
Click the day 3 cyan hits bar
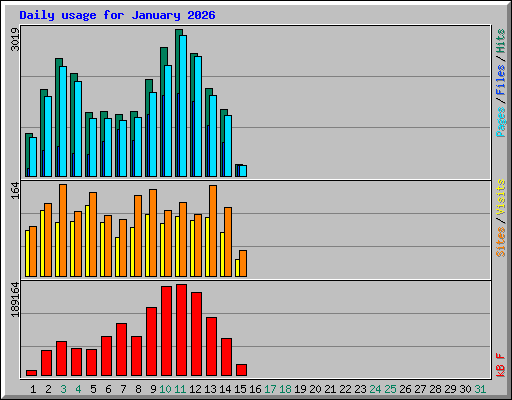point(63,121)
